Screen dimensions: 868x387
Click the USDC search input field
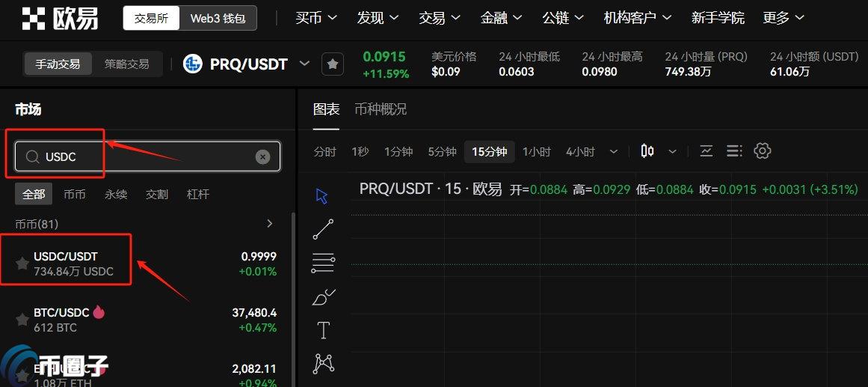click(x=148, y=157)
